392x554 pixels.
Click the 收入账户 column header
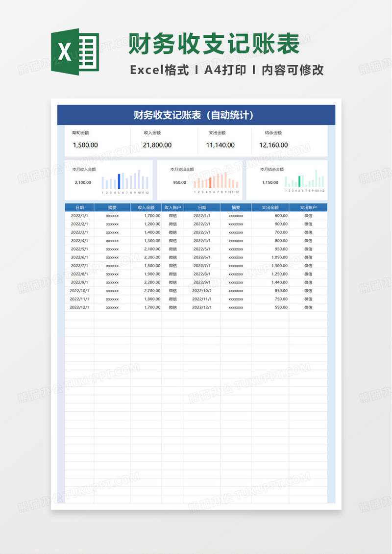(172, 207)
